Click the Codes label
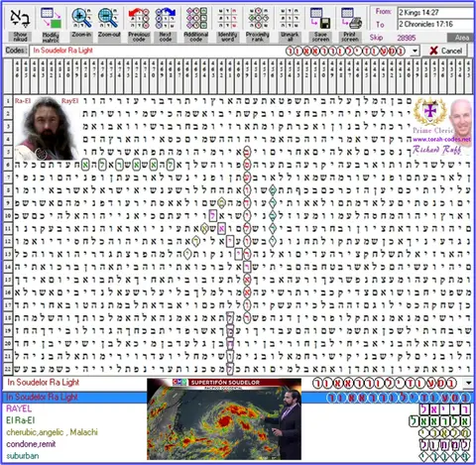Viewport: 476px width, 465px height. 16,51
